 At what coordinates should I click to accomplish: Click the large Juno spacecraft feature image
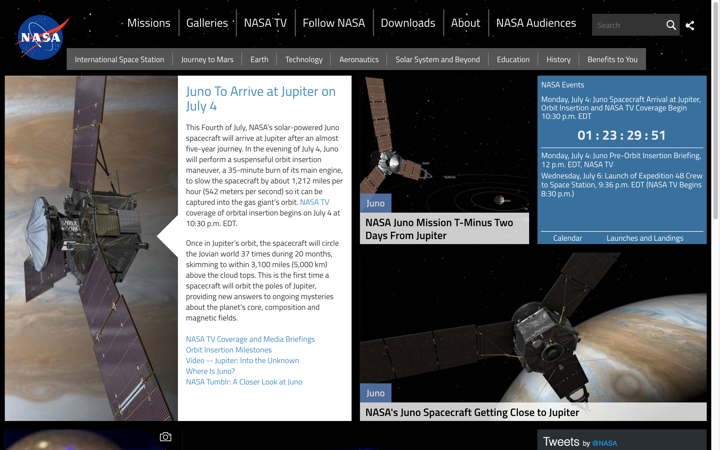click(x=91, y=248)
